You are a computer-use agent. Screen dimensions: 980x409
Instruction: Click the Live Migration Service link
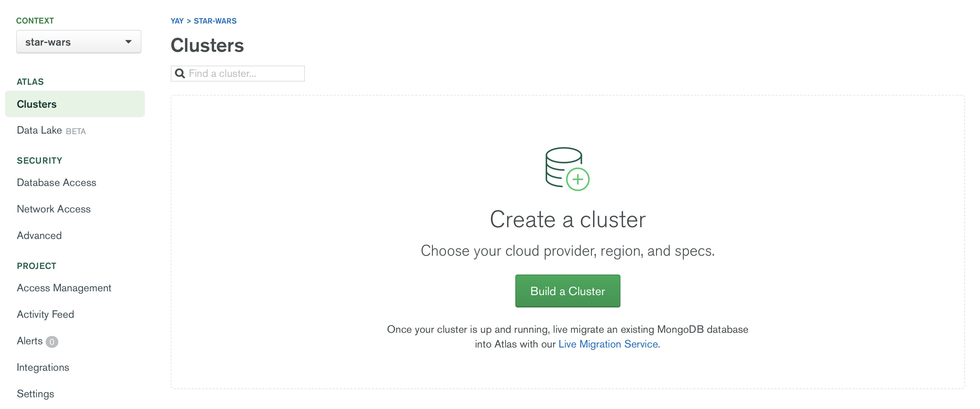609,343
